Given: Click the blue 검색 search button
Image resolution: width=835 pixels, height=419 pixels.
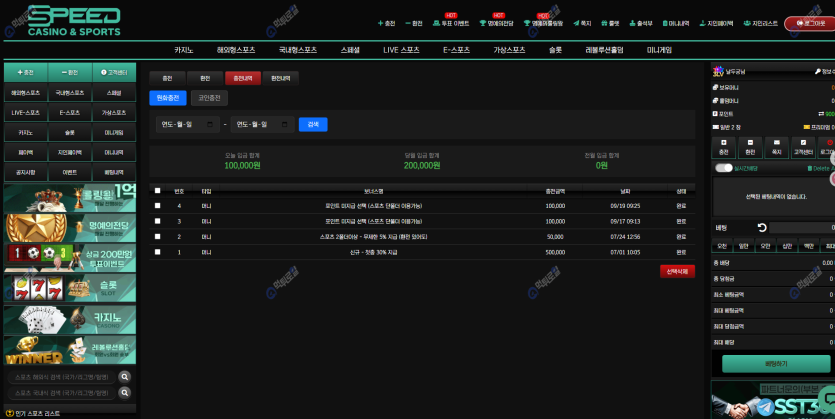Looking at the screenshot, I should pos(313,124).
